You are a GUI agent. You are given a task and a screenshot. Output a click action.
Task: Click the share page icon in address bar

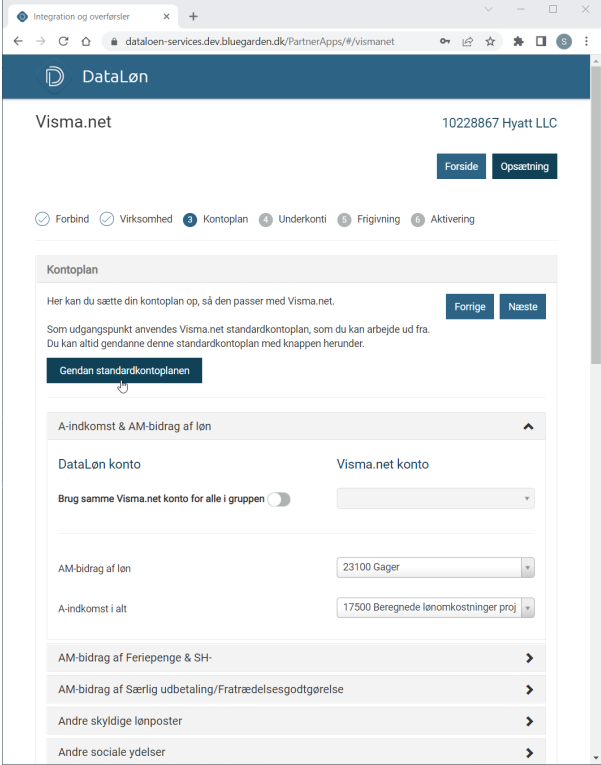tap(467, 41)
